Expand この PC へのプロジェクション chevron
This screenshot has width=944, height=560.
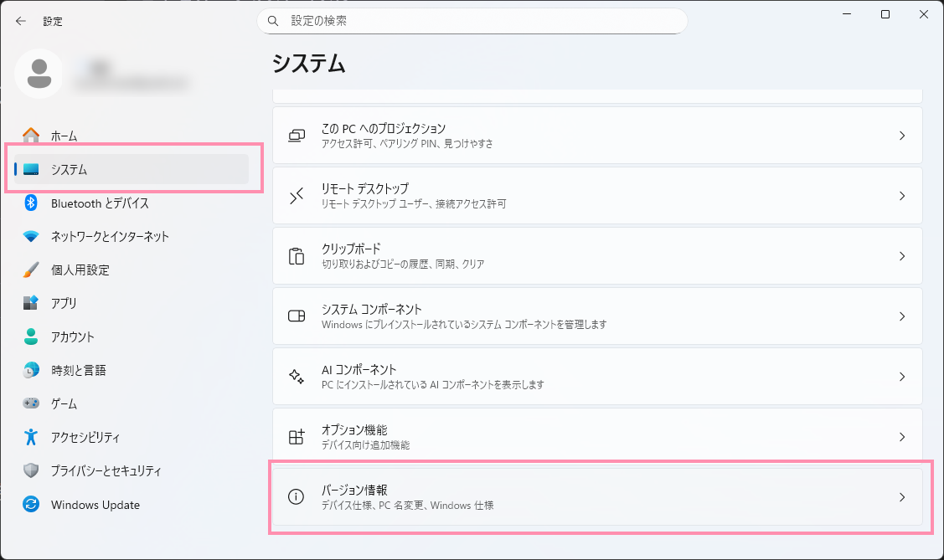(902, 136)
